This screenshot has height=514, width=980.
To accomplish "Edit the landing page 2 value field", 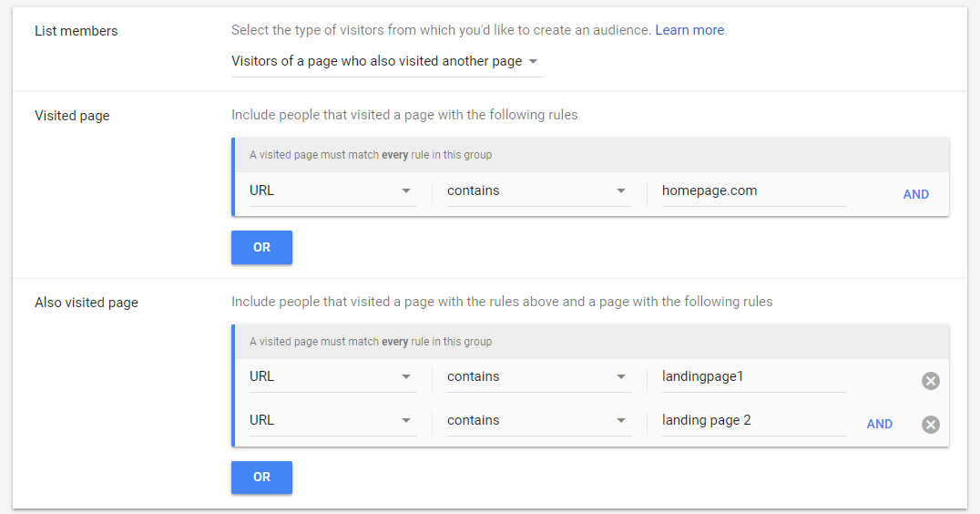I will pos(753,420).
